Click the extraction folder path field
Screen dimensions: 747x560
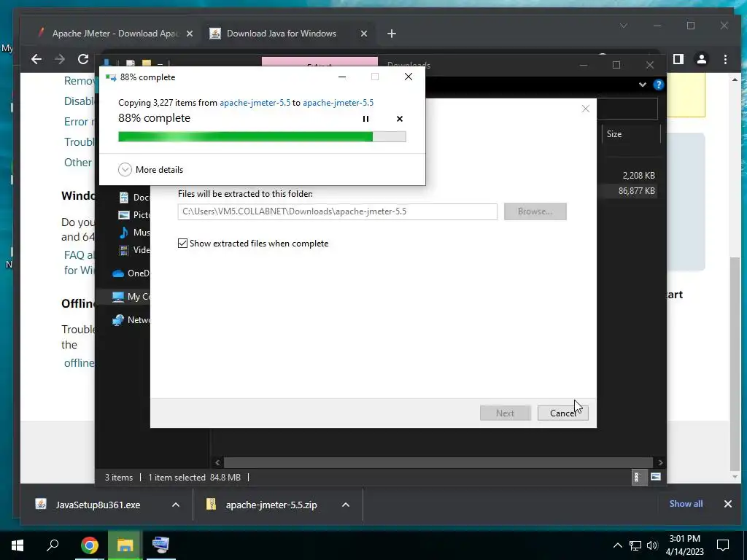click(337, 211)
